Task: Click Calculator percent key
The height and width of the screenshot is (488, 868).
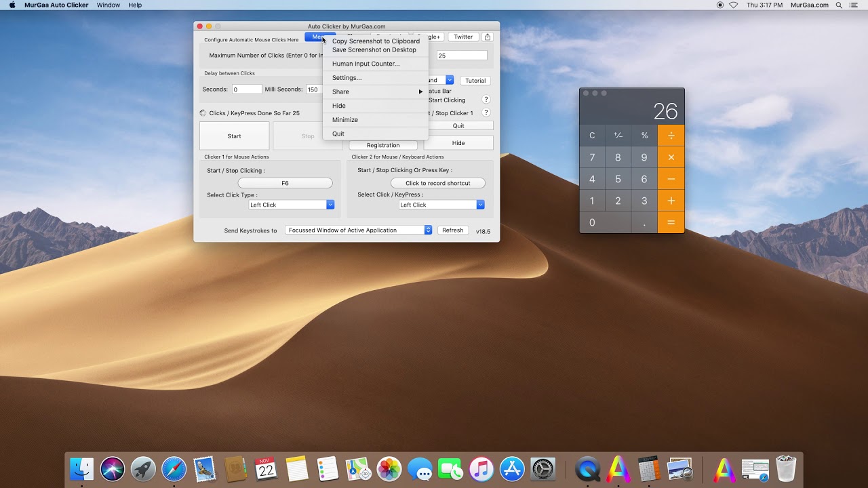Action: click(644, 136)
